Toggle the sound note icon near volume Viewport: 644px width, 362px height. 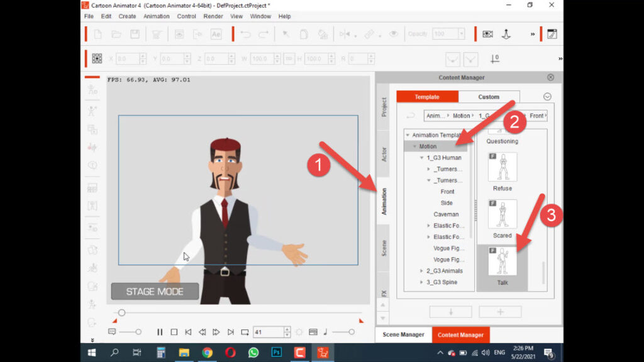click(325, 332)
